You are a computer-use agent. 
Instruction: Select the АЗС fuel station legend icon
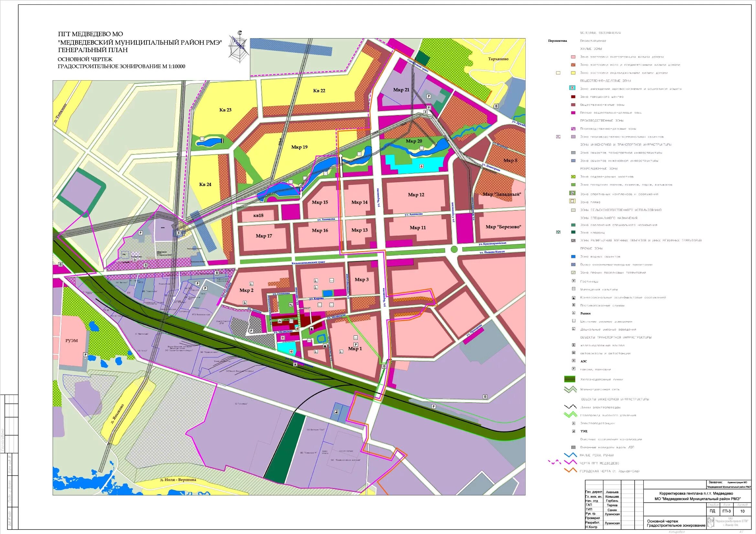pyautogui.click(x=574, y=361)
